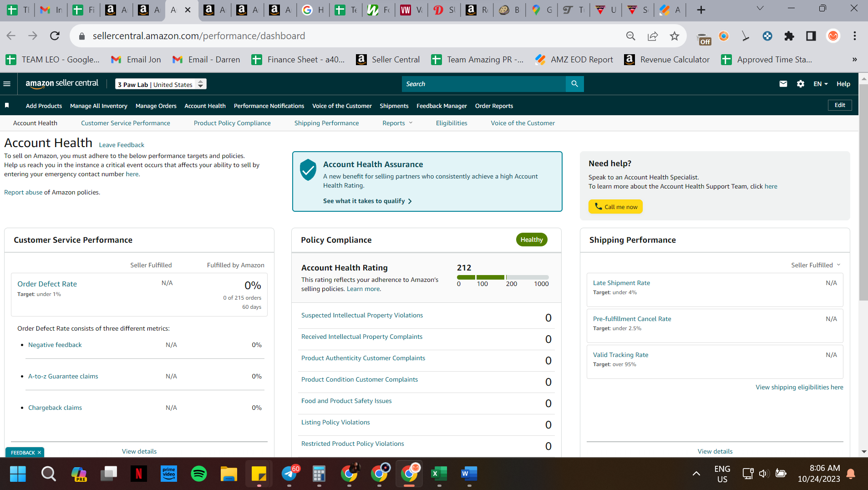Close the FEEDBACK tag
This screenshot has width=868, height=490.
(x=40, y=452)
